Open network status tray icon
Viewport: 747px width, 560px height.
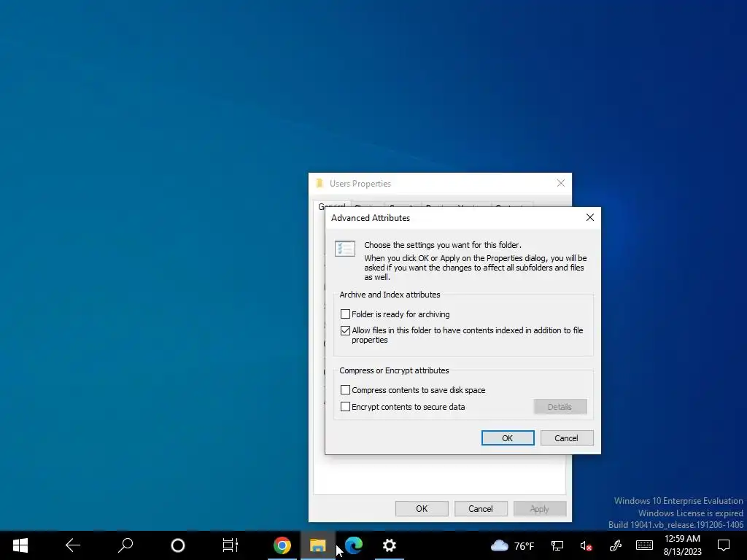click(x=557, y=545)
